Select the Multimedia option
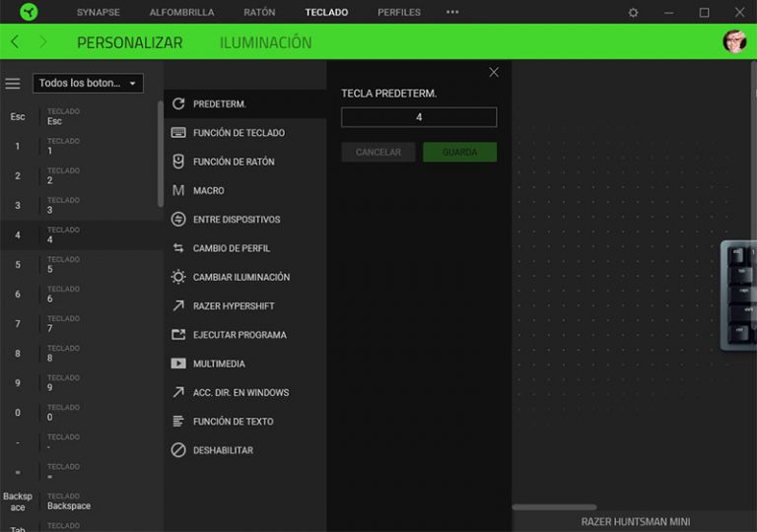 (x=245, y=364)
